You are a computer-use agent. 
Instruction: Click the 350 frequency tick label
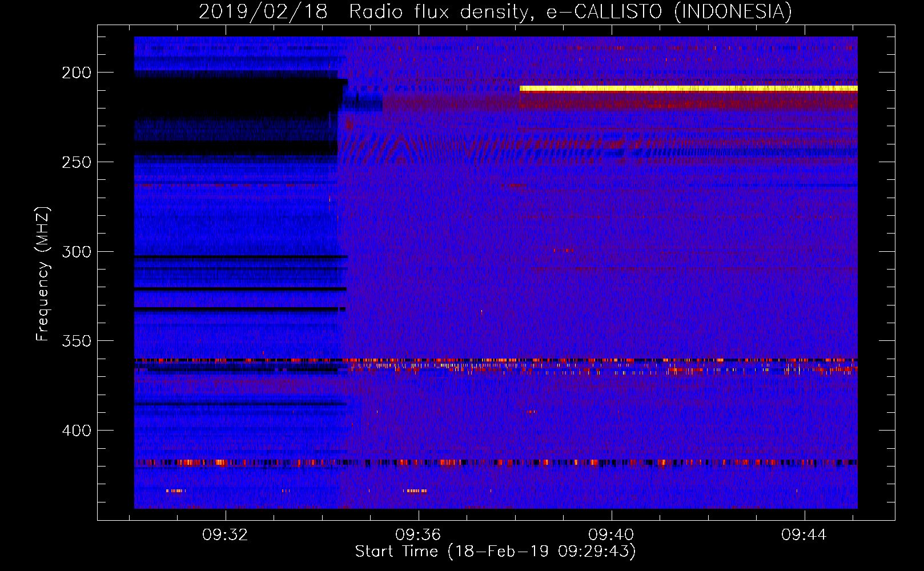point(77,341)
